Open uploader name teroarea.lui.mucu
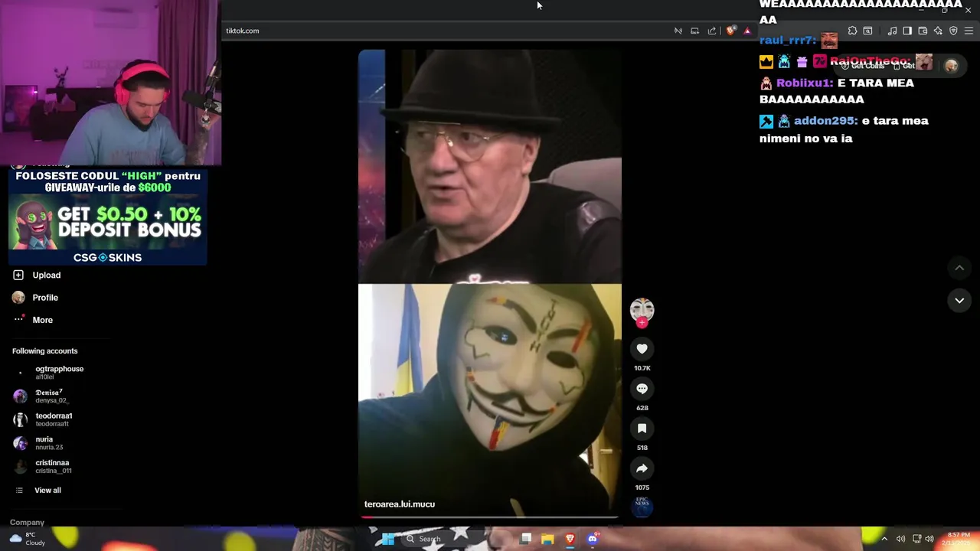Image resolution: width=980 pixels, height=551 pixels. coord(400,504)
